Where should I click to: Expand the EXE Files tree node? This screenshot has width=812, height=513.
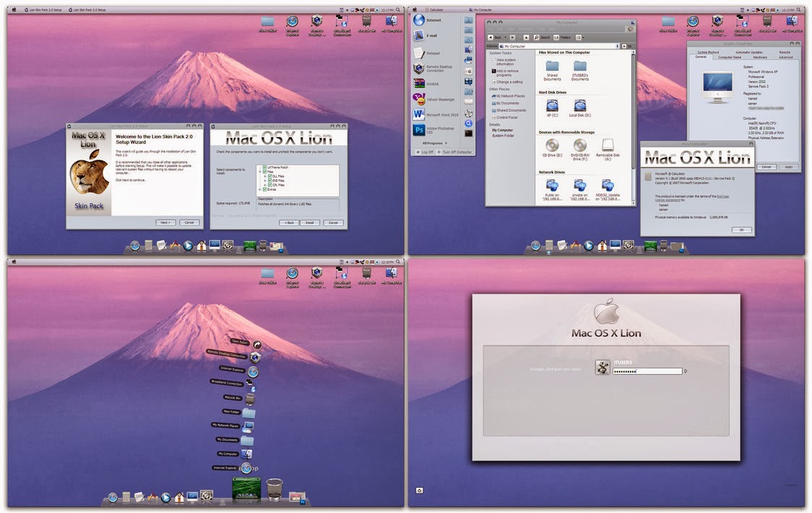point(265,181)
